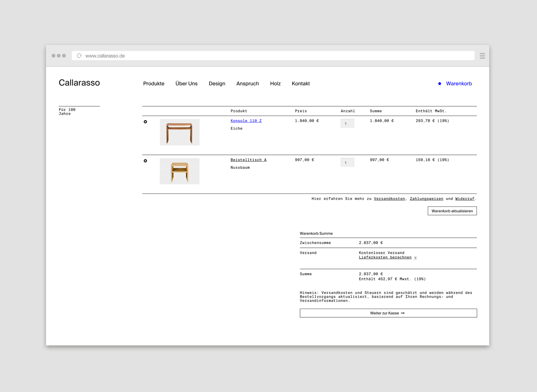Open the Zahlungsweisen info link
The image size is (537, 392).
pos(426,199)
